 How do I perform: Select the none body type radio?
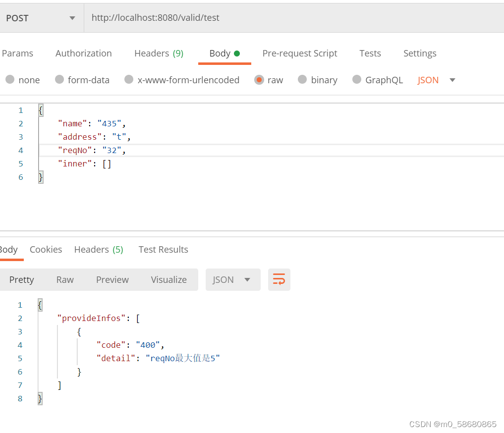coord(10,79)
